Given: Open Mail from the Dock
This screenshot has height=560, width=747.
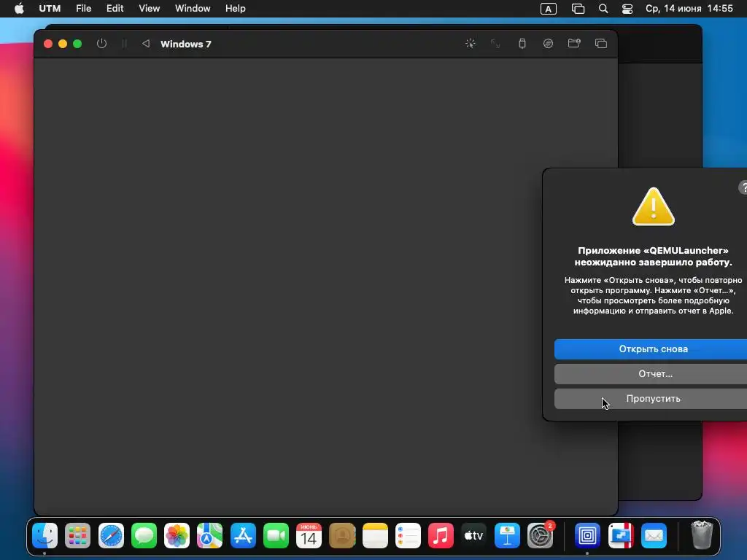Looking at the screenshot, I should (x=654, y=536).
